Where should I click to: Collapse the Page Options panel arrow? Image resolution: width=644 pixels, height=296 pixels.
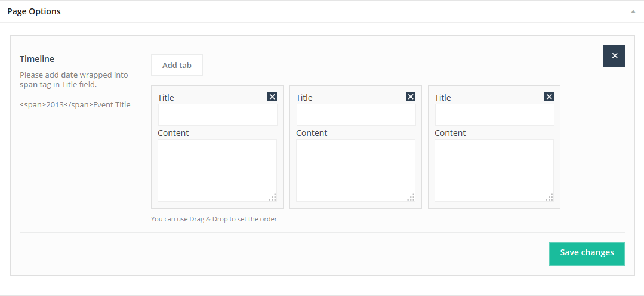[633, 11]
